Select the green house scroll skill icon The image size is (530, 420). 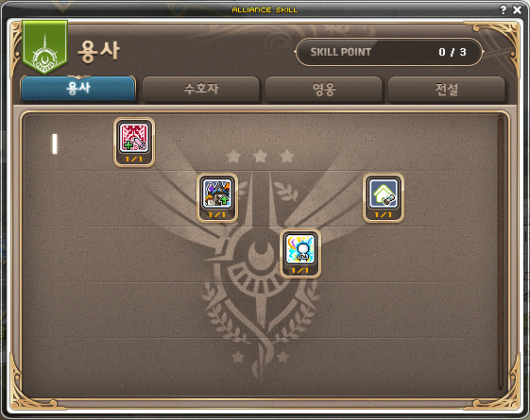click(x=384, y=193)
